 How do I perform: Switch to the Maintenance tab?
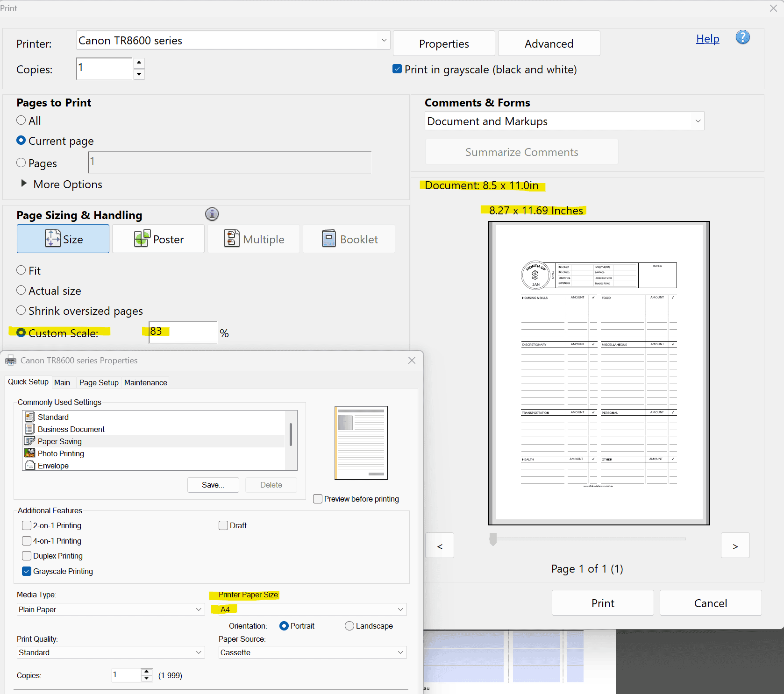[145, 382]
